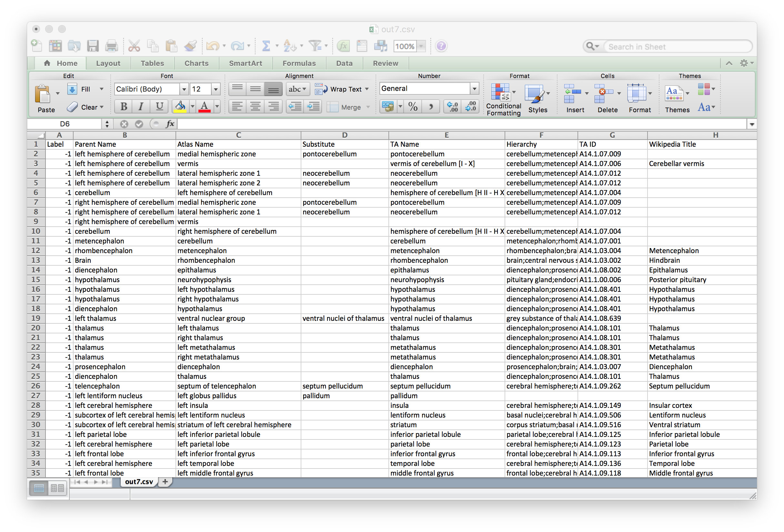Screen dimensions: 784x532
Task: Click the AutoSum sigma icon
Action: 266,46
